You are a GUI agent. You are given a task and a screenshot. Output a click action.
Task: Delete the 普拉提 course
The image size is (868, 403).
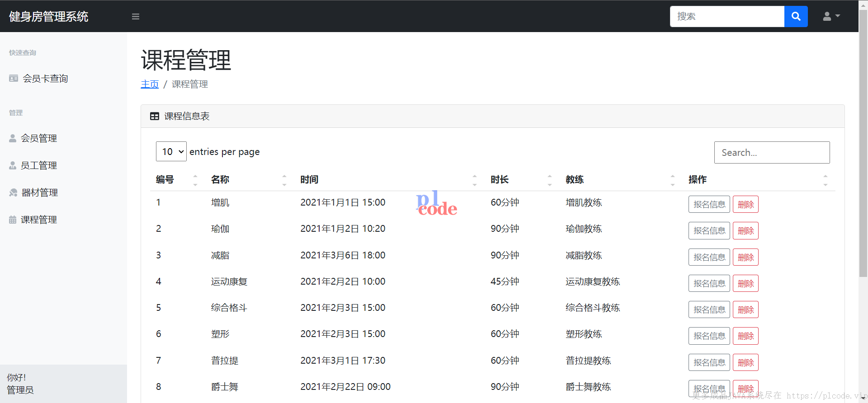[745, 362]
